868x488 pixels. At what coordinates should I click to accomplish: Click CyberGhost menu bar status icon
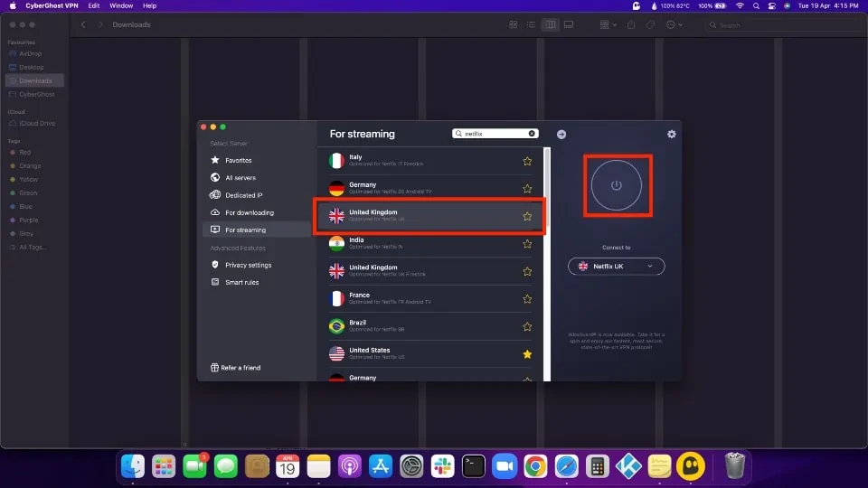[x=636, y=5]
